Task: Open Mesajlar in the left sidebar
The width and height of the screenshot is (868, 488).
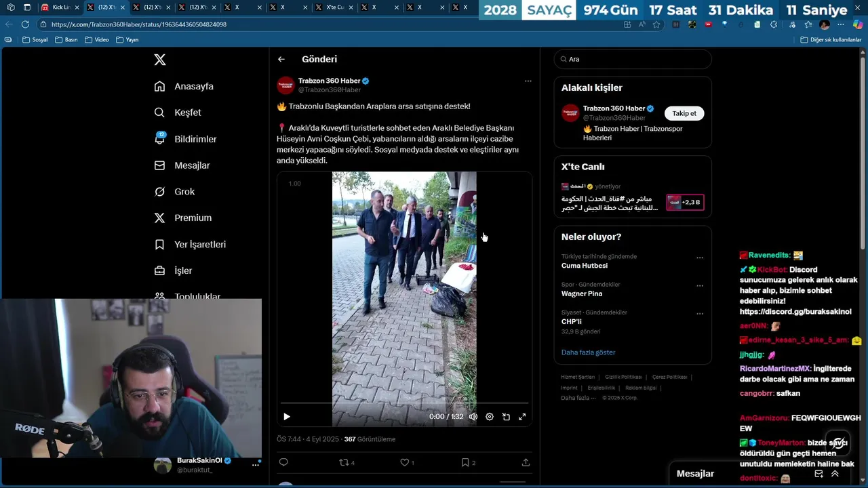Action: coord(182,165)
